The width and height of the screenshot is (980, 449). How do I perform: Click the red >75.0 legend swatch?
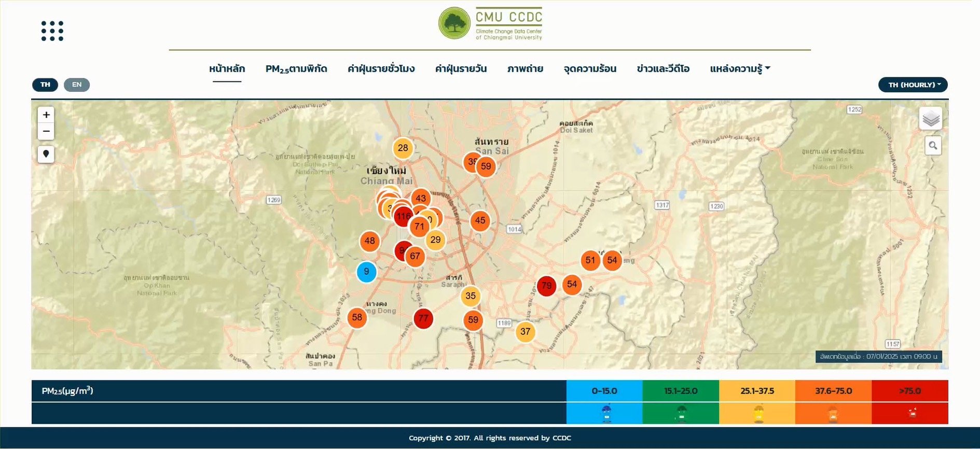(909, 391)
